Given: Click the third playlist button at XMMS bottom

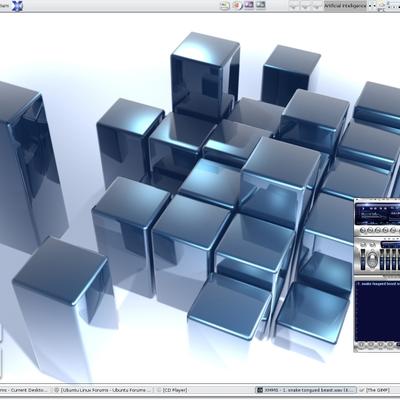Looking at the screenshot, I should click(380, 345).
